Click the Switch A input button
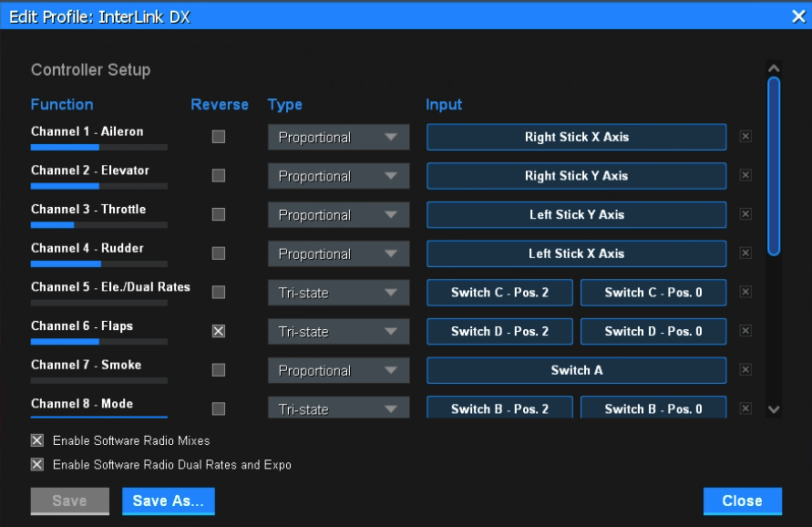Screen dimensions: 812x527 tap(576, 370)
